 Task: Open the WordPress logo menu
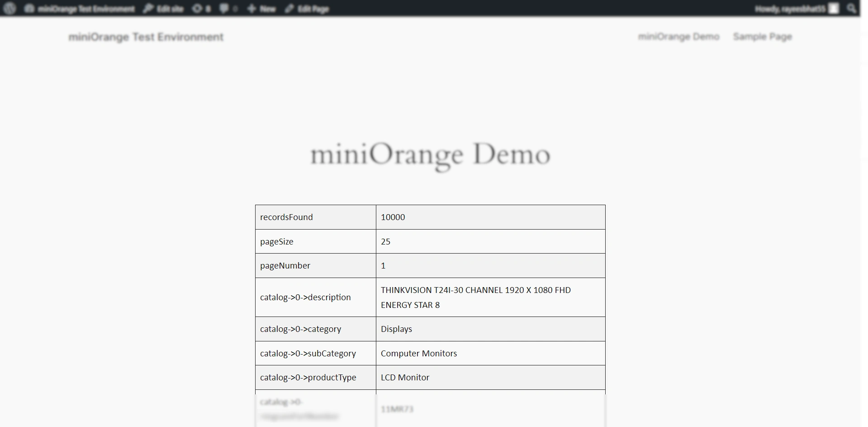click(x=9, y=8)
